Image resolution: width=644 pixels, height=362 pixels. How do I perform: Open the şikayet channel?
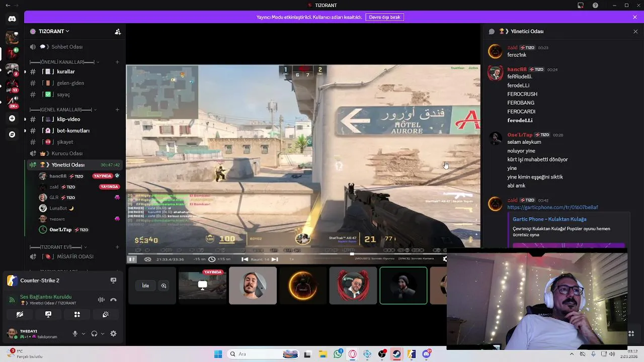tap(73, 142)
